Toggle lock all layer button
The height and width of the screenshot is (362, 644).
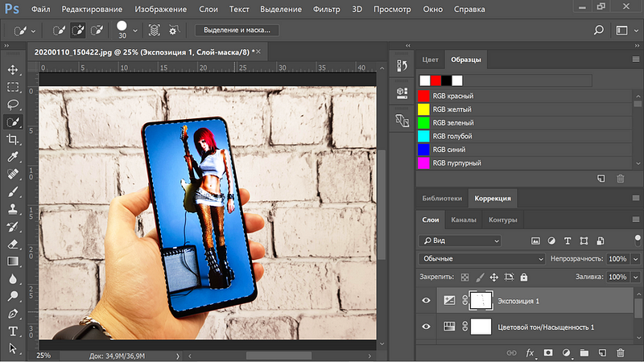coord(524,277)
